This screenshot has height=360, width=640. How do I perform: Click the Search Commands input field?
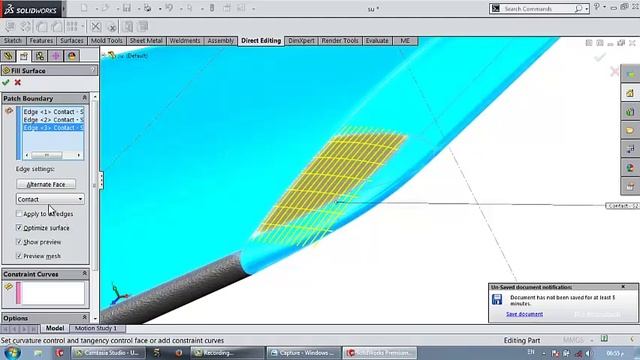tap(537, 9)
